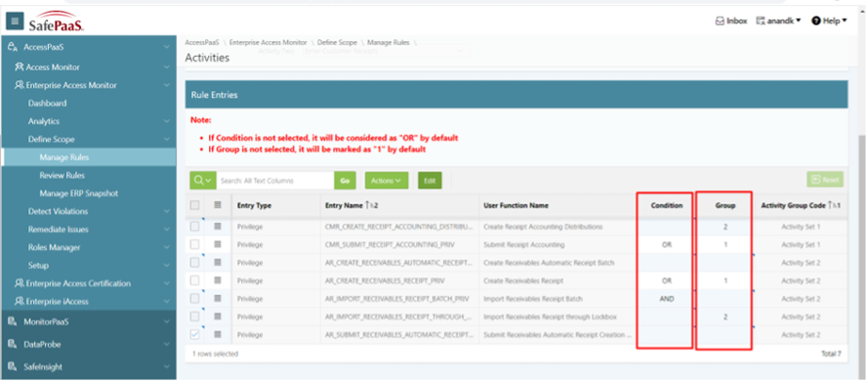Click row menu icon for AR_CREATE_RECEIVABLES_RECEIPT_PRIV

[x=218, y=280]
